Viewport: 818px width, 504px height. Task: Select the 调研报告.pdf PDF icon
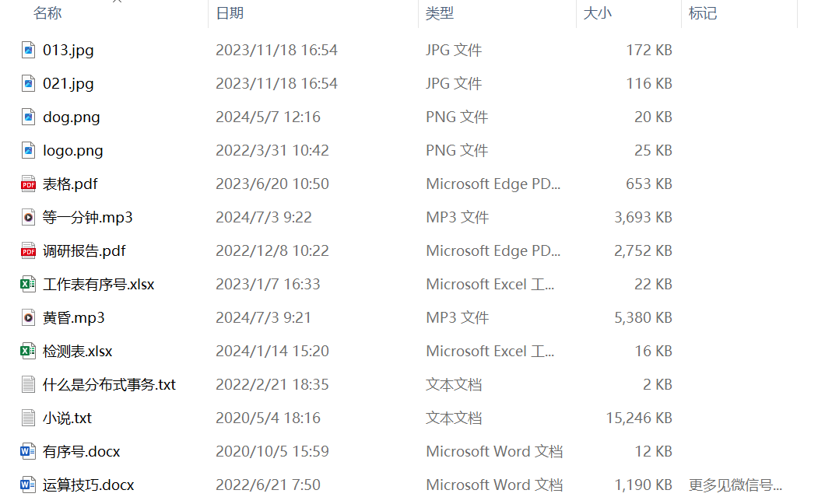(x=29, y=251)
